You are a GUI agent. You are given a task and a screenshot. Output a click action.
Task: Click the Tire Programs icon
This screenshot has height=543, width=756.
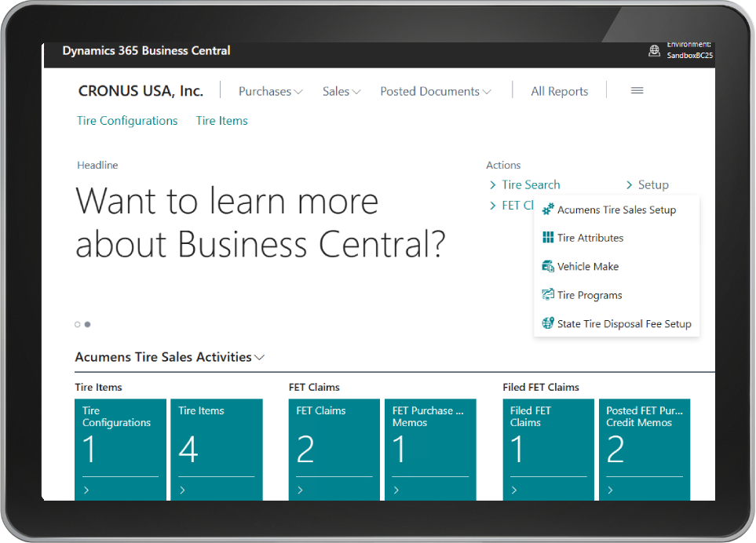pyautogui.click(x=548, y=294)
